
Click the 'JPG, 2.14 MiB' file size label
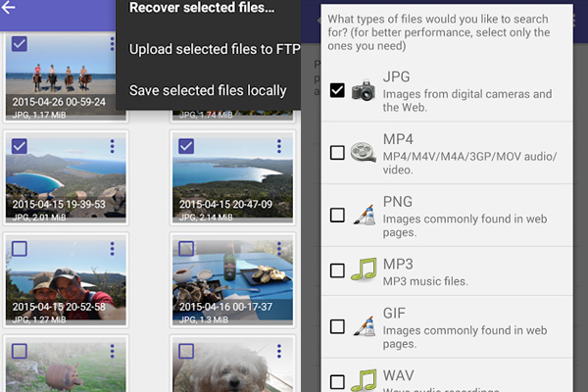click(x=206, y=218)
